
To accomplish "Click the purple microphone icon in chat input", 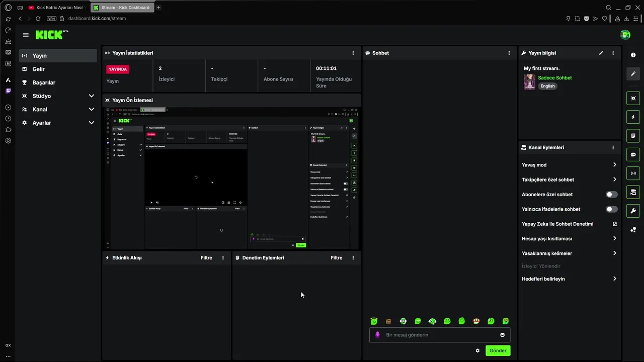I will (378, 335).
